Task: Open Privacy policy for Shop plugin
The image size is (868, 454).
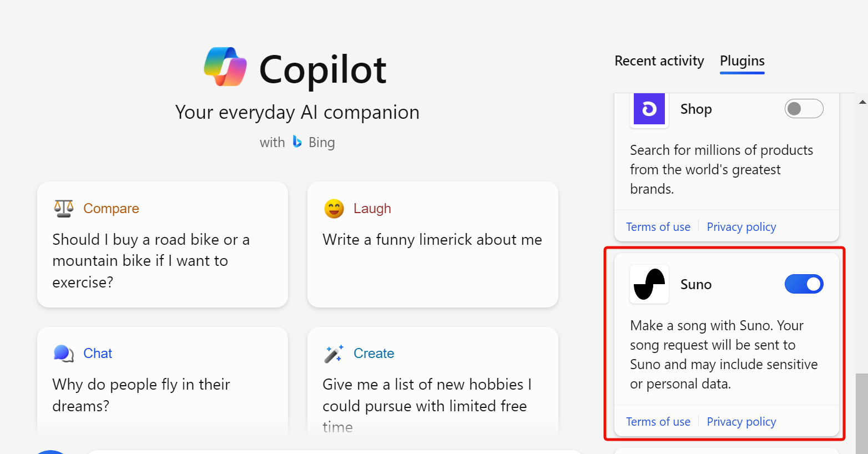Action: pos(741,226)
